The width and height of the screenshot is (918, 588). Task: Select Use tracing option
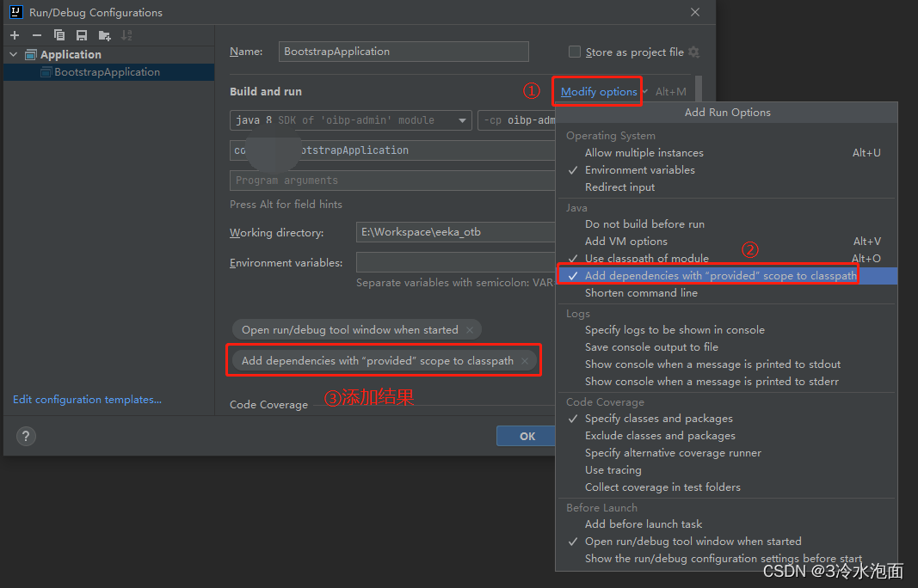(726, 470)
